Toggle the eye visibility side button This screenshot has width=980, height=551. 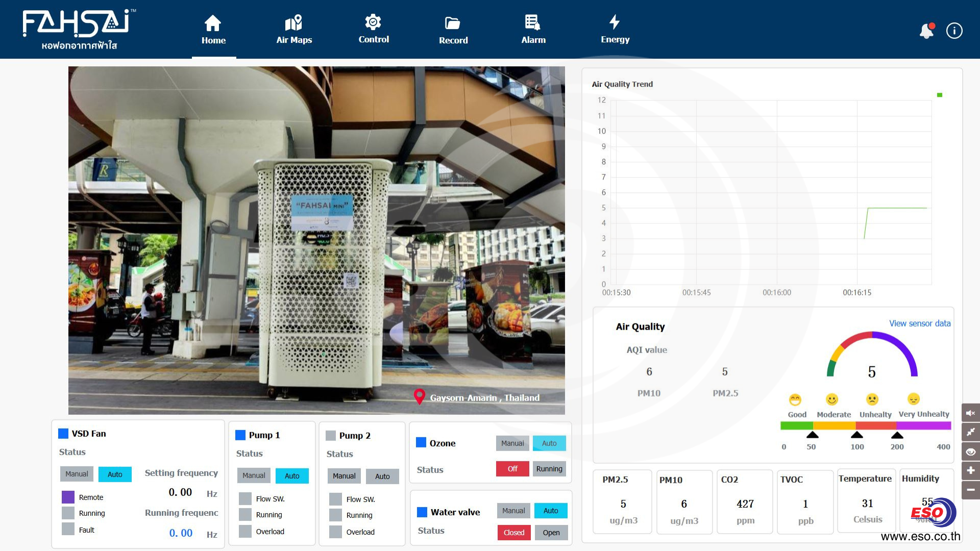coord(970,452)
